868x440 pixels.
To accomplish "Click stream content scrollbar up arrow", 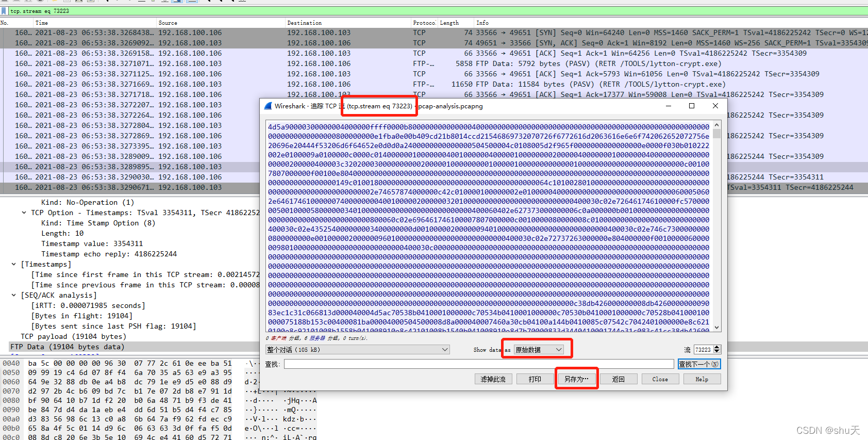I will point(717,125).
